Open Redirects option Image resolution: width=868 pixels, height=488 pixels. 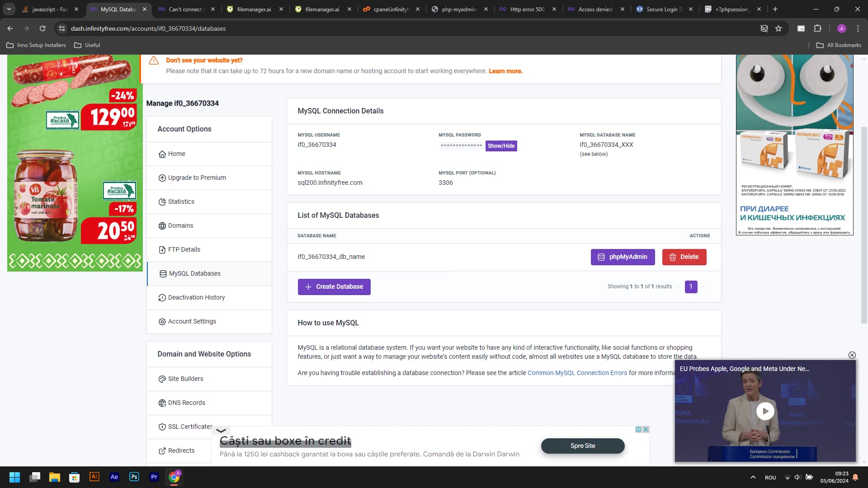[179, 450]
